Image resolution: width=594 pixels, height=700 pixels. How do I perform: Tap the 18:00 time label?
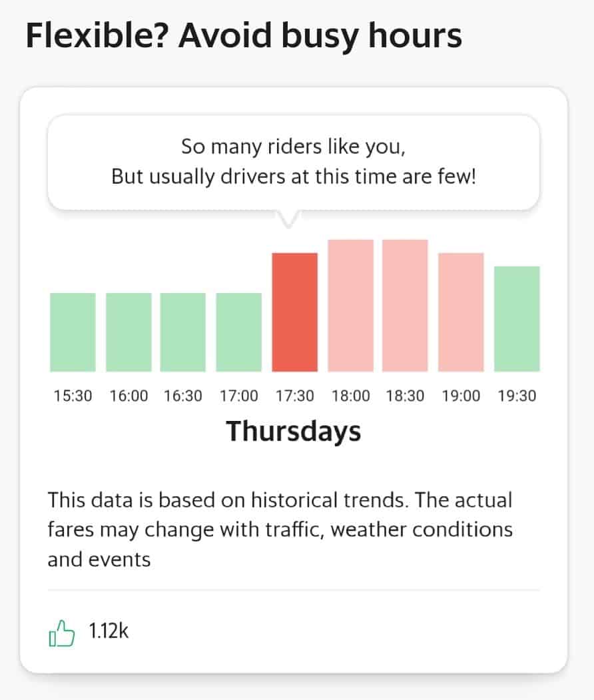[351, 396]
